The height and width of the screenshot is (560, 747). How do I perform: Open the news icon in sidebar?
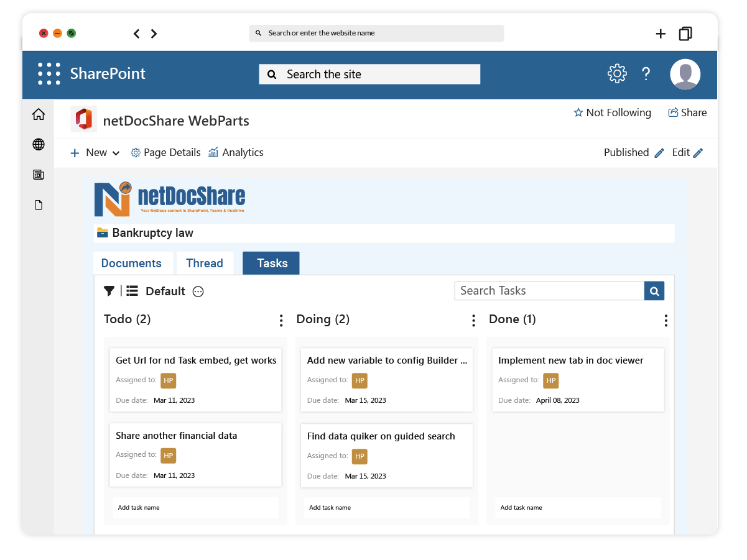pyautogui.click(x=39, y=175)
